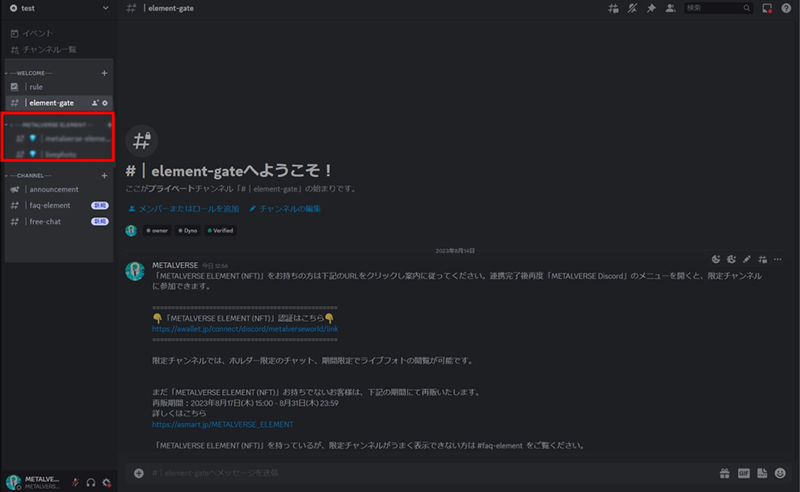Viewport: 800px width, 492px height.
Task: Collapse the WELCOME category
Action: pos(30,73)
